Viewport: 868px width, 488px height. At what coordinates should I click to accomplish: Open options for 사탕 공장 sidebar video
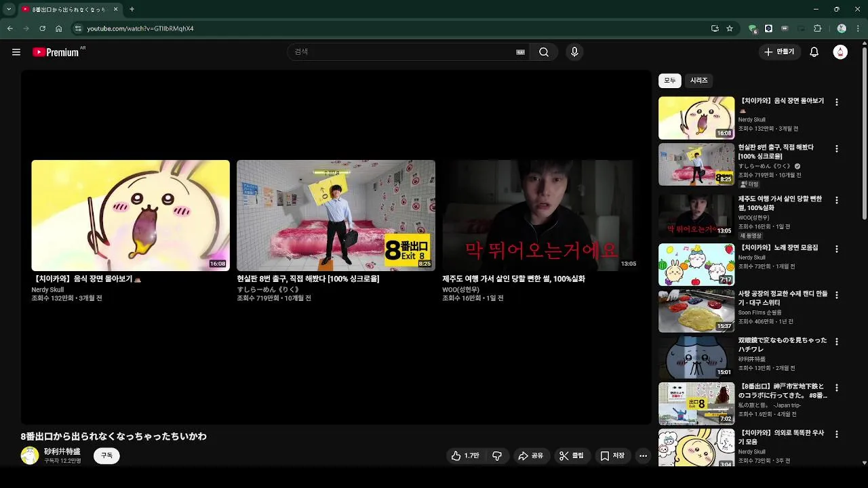(836, 295)
